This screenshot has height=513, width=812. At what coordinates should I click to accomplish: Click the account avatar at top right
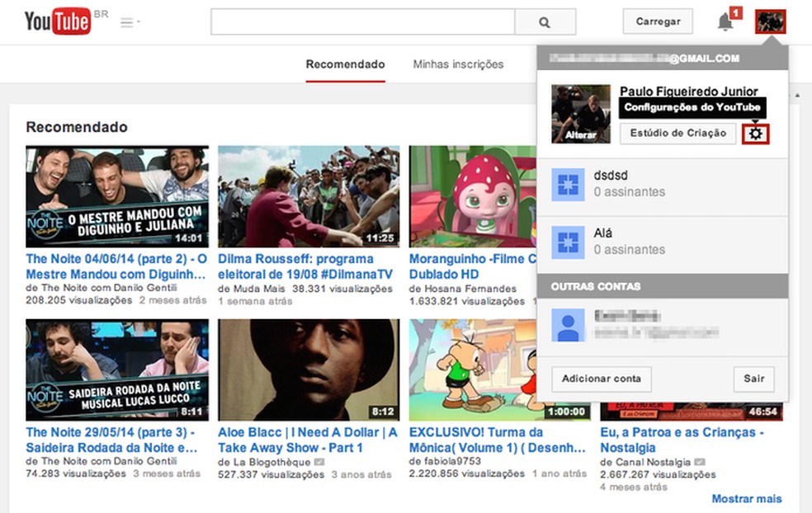(x=771, y=21)
